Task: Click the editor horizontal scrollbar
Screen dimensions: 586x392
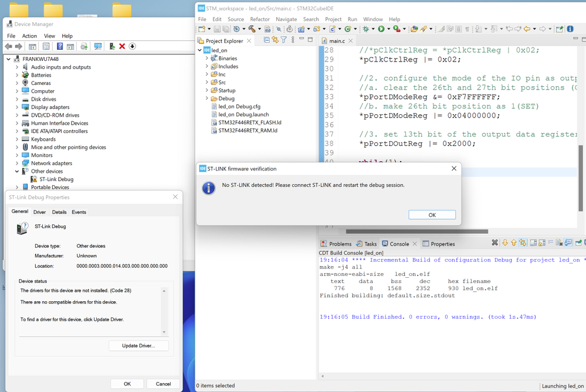Action: (x=416, y=231)
